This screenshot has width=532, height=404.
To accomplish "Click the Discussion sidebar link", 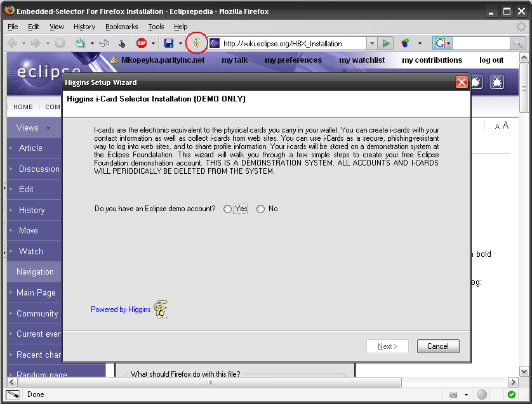I will [39, 169].
